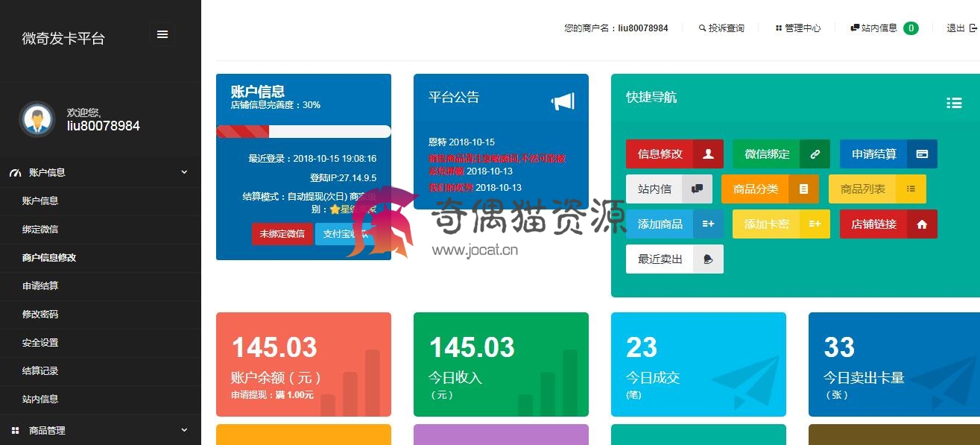Screen dimensions: 980x445
Task: Open the 恩特 2018-10-15 announcement
Action: pyautogui.click(x=461, y=142)
